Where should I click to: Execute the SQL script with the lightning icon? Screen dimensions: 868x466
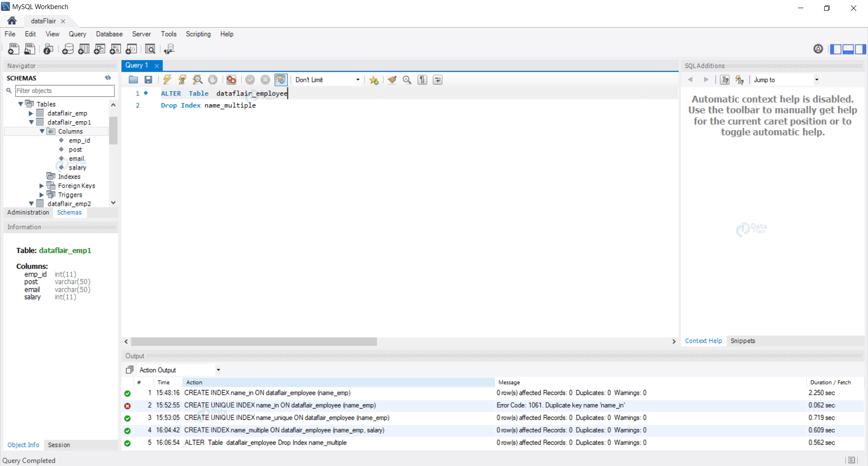click(167, 80)
